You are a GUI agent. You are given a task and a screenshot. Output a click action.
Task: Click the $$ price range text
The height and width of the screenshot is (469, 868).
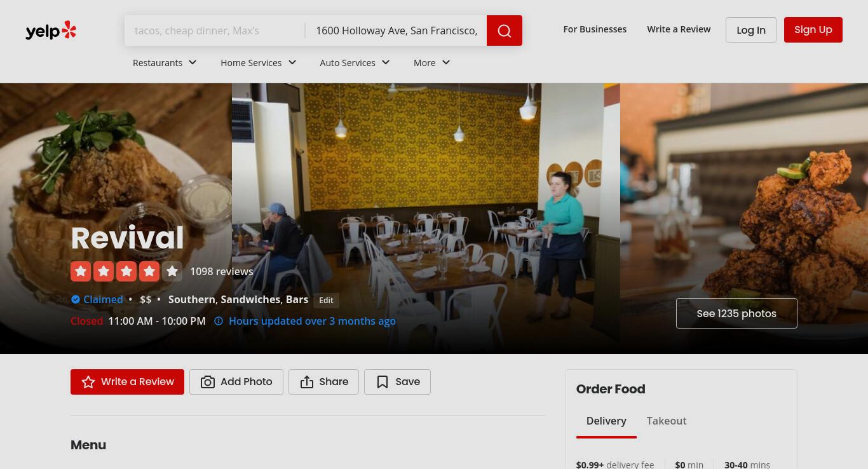click(x=146, y=299)
